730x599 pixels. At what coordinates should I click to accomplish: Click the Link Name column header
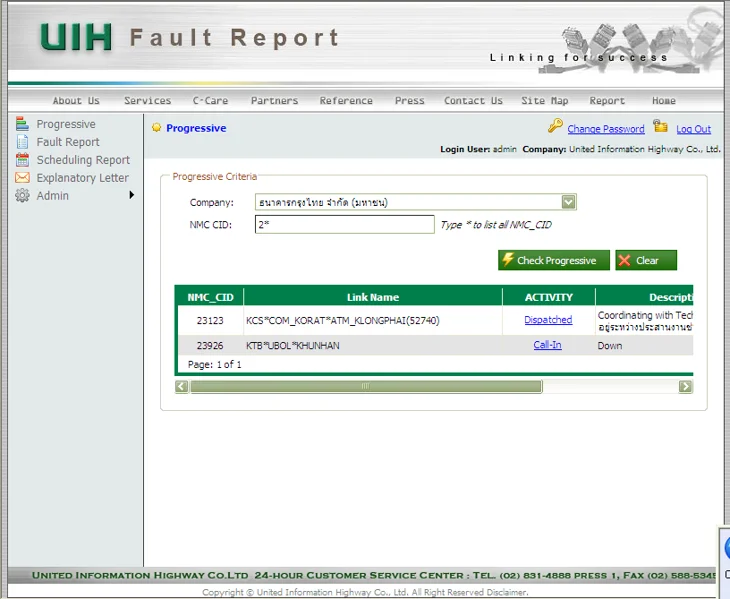click(x=373, y=297)
